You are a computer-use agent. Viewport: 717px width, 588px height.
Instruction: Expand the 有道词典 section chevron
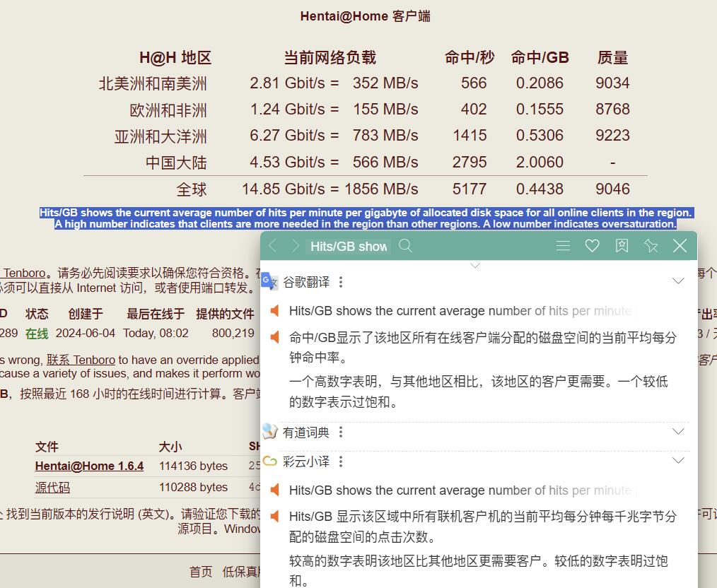pos(678,431)
